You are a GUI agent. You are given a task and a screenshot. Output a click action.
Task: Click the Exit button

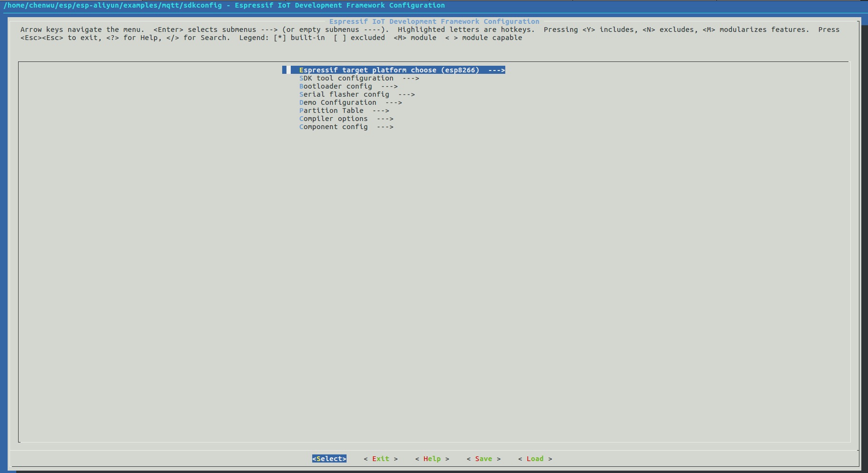point(381,459)
